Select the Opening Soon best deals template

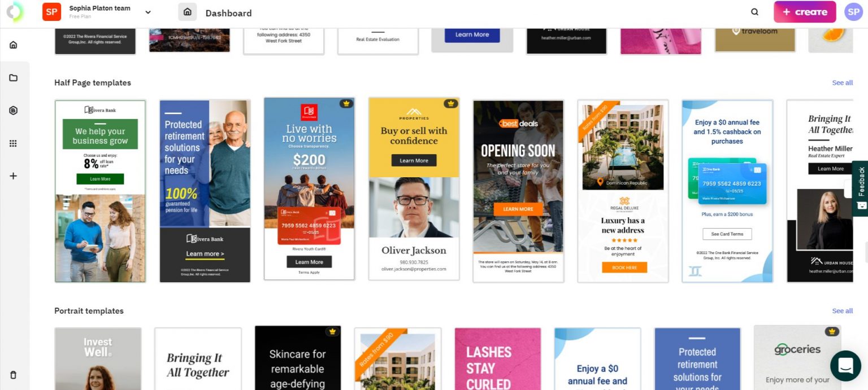(518, 190)
